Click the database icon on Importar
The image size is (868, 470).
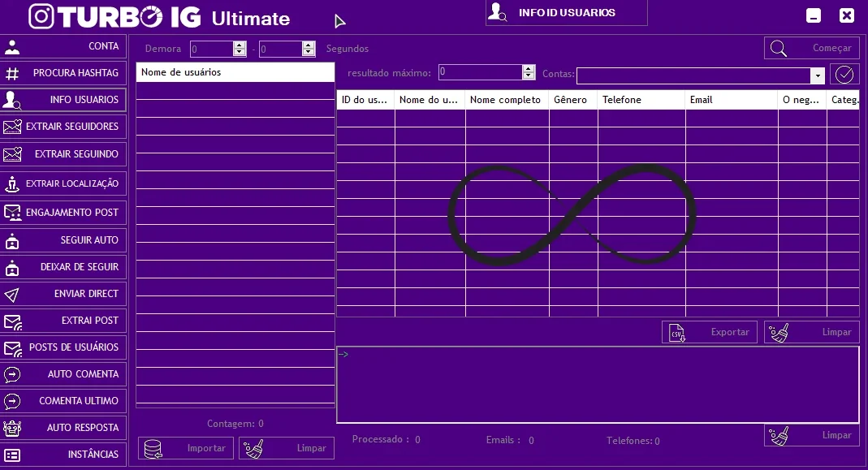[x=153, y=449]
